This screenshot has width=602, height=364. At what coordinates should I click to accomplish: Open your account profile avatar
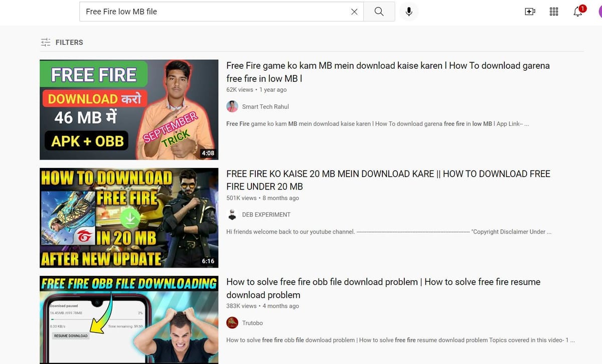[600, 12]
